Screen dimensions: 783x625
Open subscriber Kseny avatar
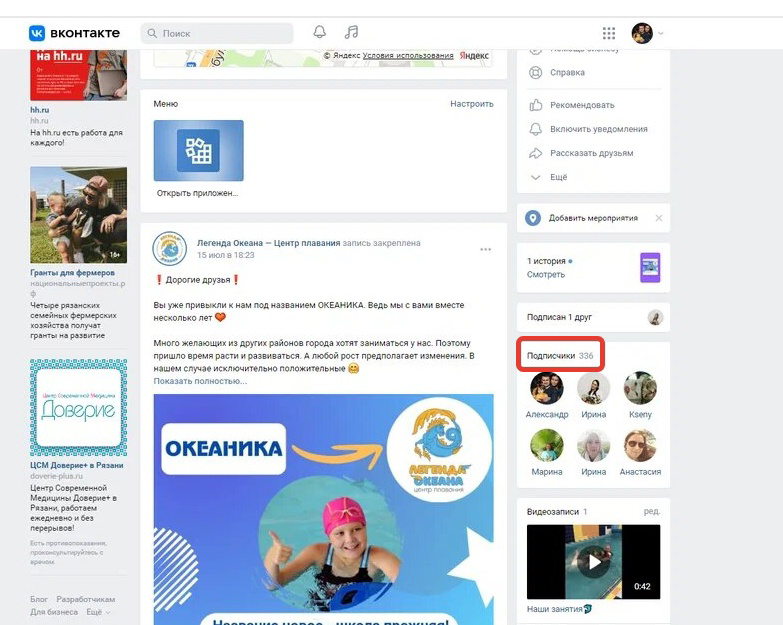click(640, 388)
